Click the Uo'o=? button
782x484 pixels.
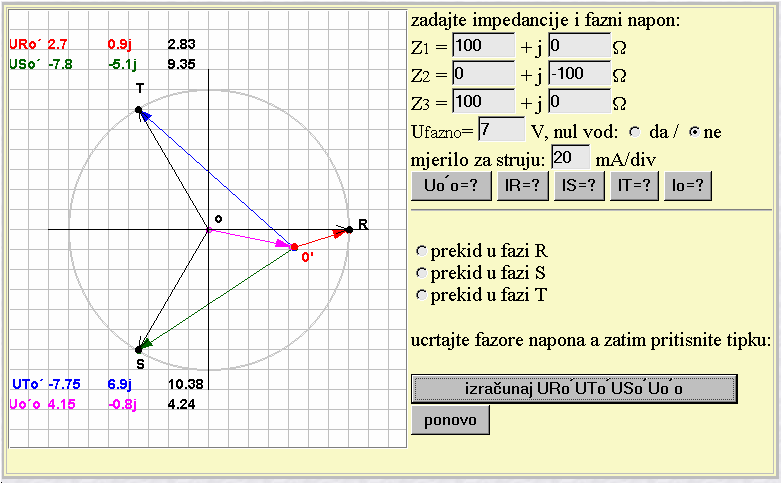click(x=450, y=185)
